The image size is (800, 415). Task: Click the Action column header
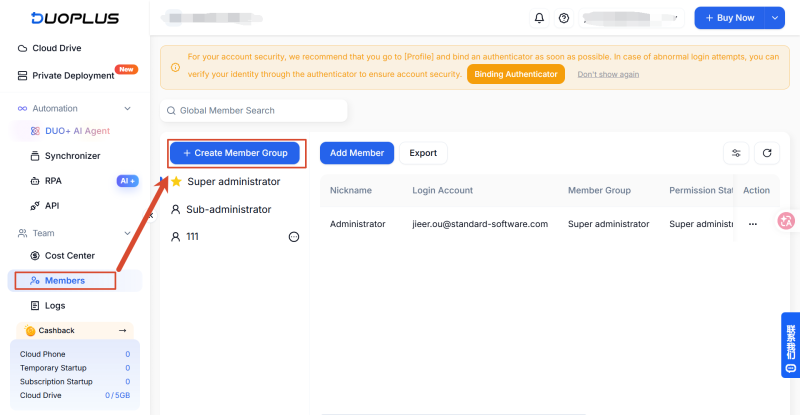coord(756,190)
